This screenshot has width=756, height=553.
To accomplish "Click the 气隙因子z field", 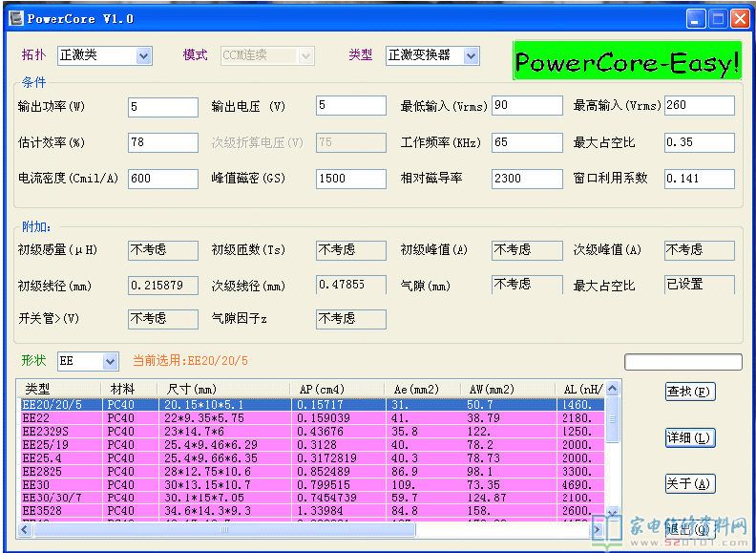I will [x=351, y=319].
